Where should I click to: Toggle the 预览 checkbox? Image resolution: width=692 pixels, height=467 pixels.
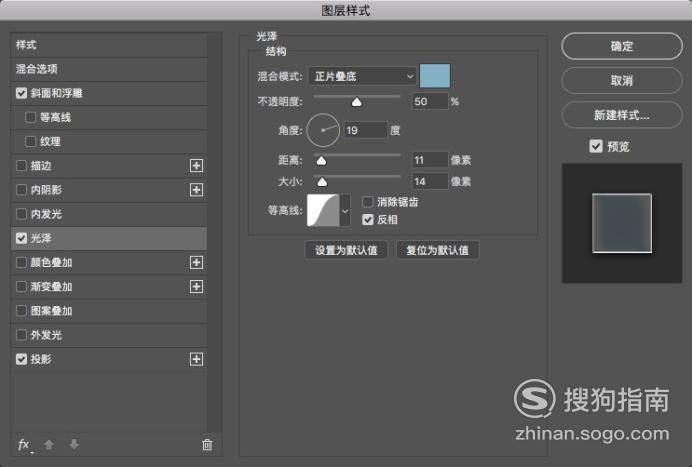click(x=596, y=146)
